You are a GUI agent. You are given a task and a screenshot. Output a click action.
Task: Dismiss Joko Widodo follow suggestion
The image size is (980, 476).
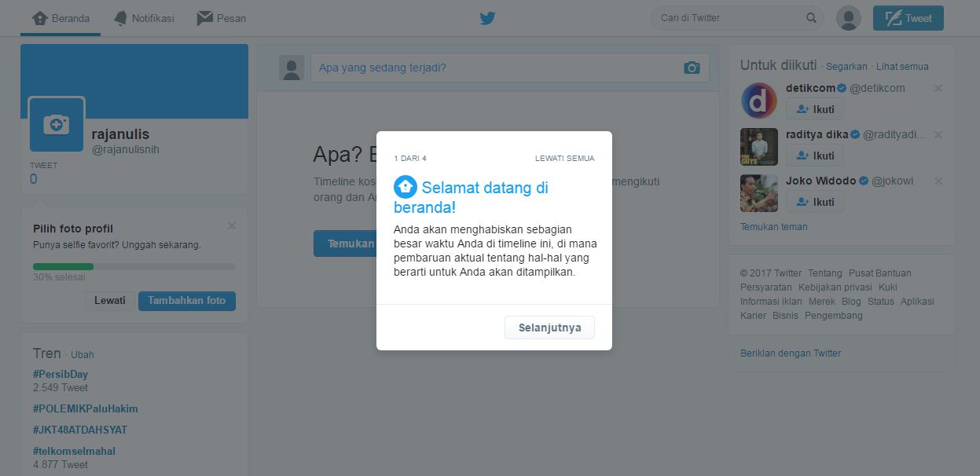pyautogui.click(x=938, y=181)
